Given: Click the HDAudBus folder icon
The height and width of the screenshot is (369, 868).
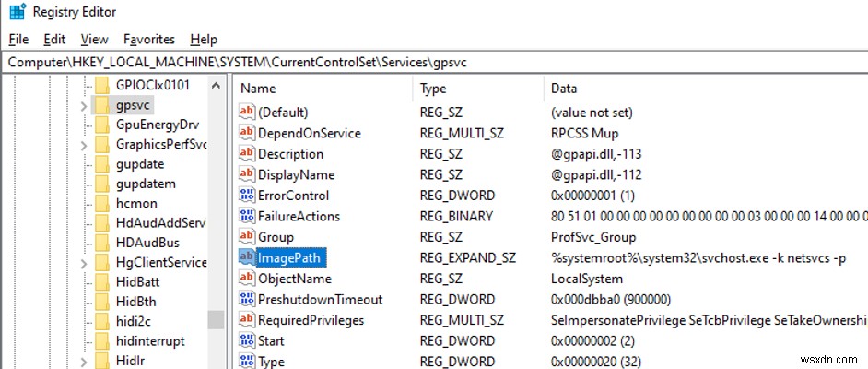Looking at the screenshot, I should coord(102,243).
